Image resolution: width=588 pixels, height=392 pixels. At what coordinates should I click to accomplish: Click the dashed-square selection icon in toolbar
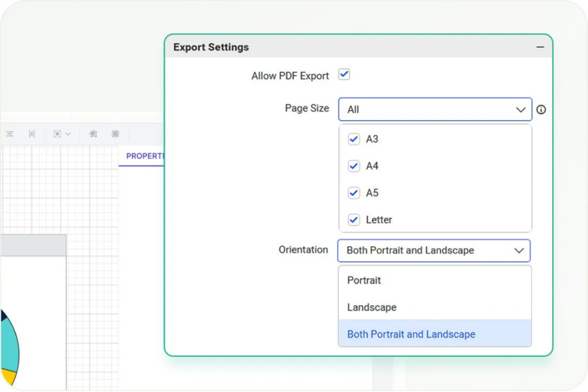pyautogui.click(x=57, y=134)
